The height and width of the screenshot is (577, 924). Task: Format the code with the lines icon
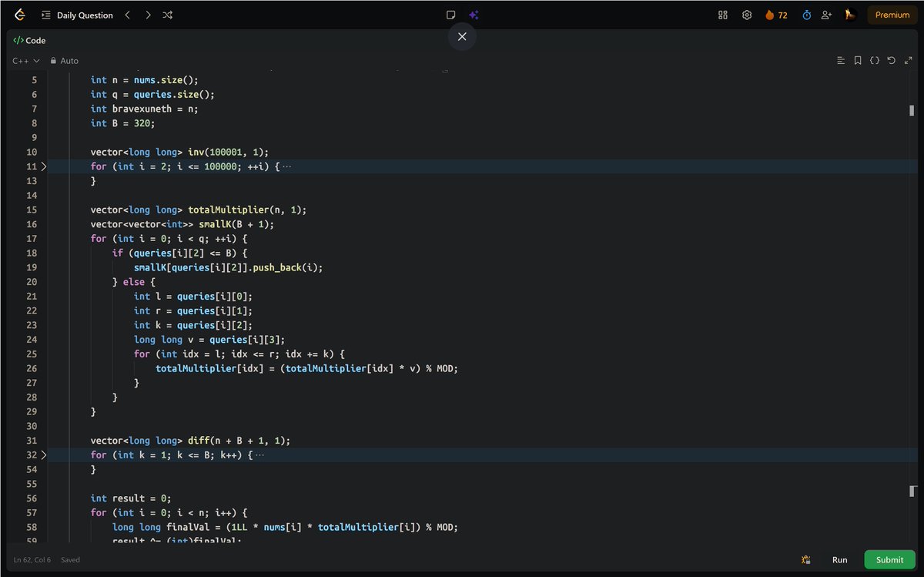(x=841, y=61)
